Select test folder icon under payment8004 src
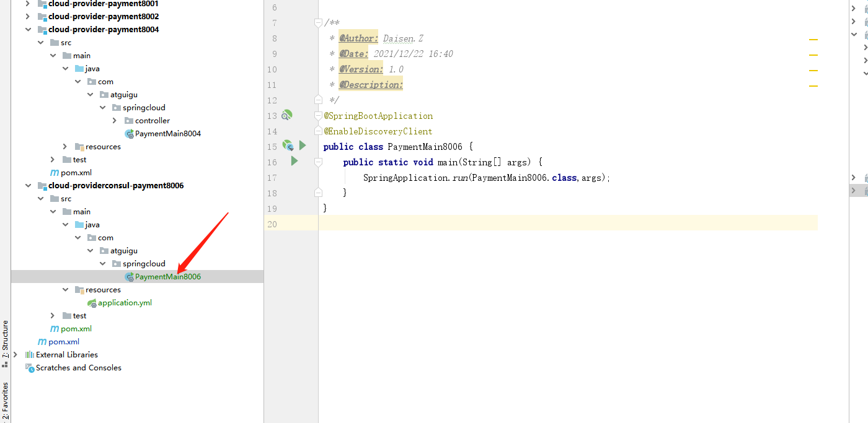This screenshot has width=868, height=423. 67,160
